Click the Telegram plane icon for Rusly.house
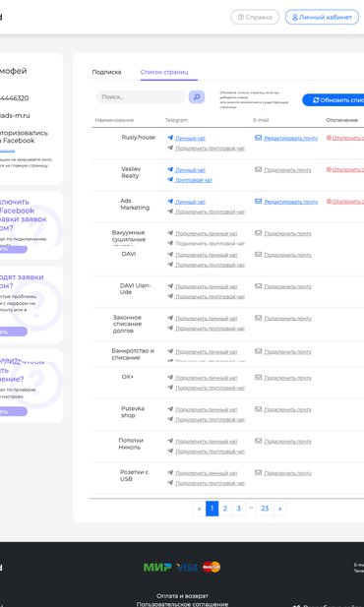 [170, 138]
